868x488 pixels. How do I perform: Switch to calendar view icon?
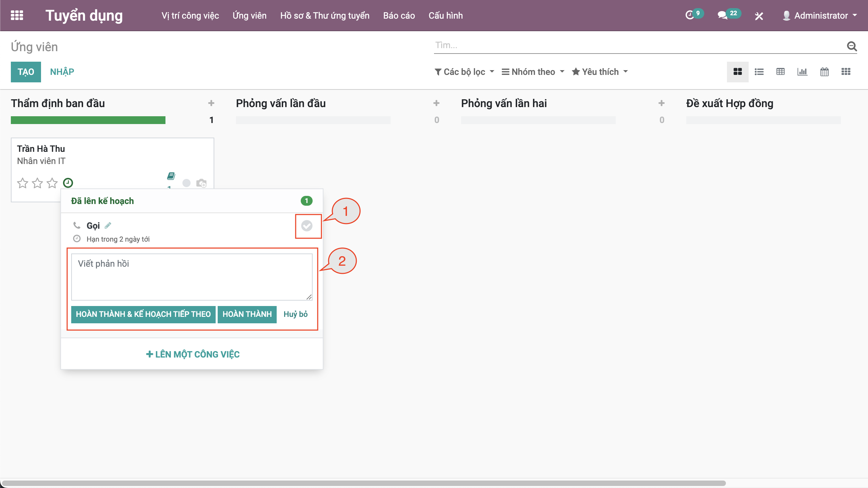pos(824,72)
